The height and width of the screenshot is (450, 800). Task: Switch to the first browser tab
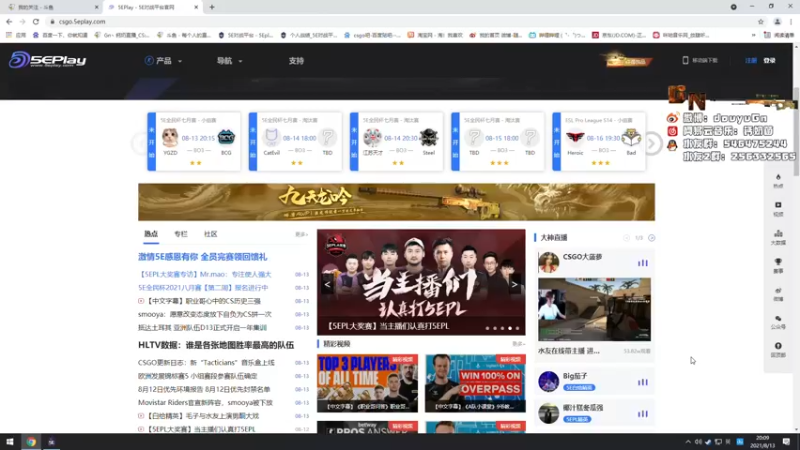[x=52, y=7]
